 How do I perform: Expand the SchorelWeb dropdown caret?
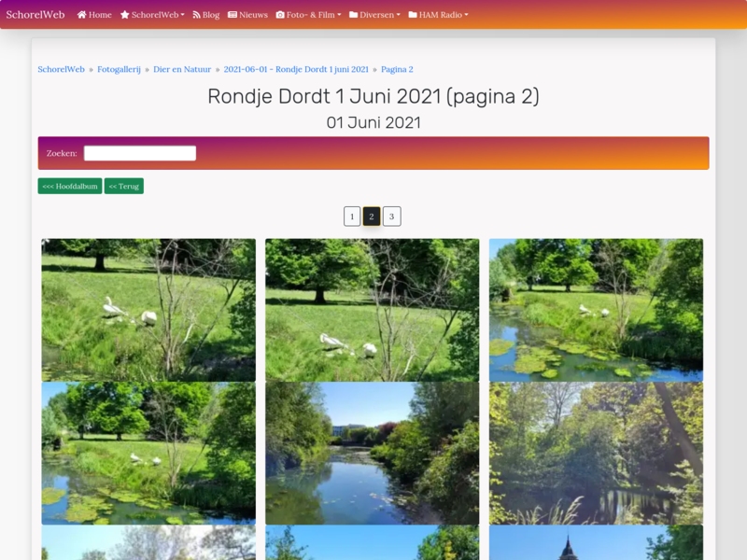pyautogui.click(x=182, y=15)
